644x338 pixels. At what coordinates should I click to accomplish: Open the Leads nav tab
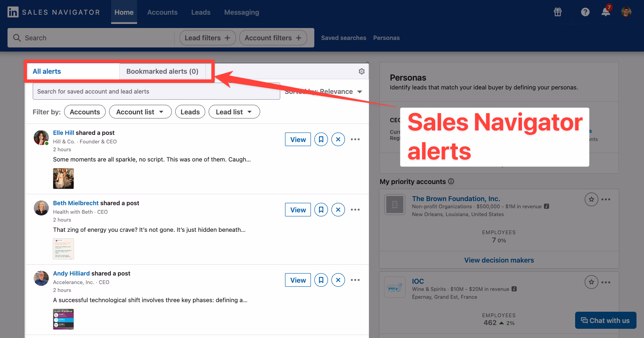pyautogui.click(x=201, y=12)
